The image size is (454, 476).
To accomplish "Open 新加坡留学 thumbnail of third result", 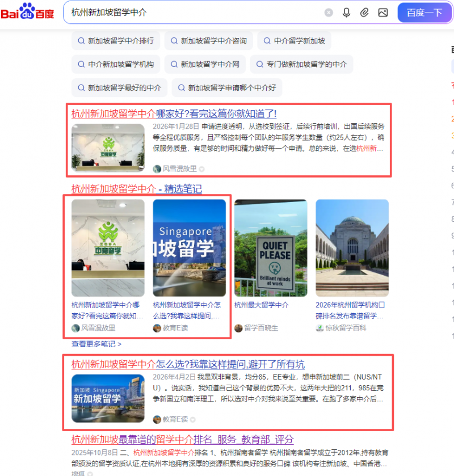I will (x=108, y=398).
